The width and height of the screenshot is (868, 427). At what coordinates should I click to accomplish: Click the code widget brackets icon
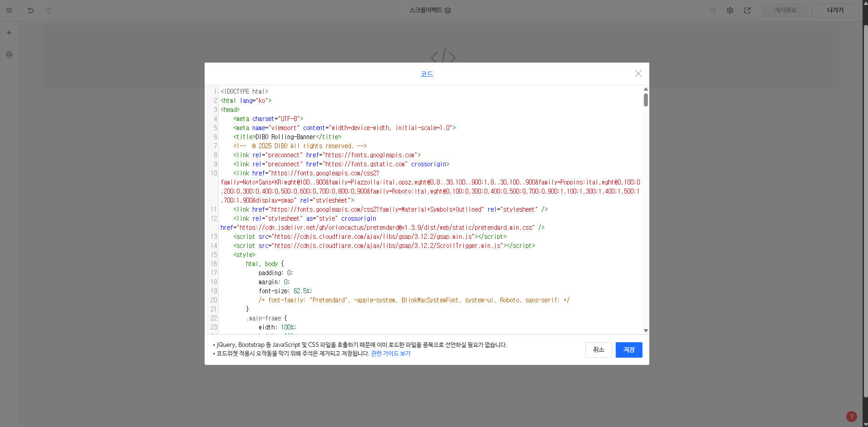click(443, 56)
